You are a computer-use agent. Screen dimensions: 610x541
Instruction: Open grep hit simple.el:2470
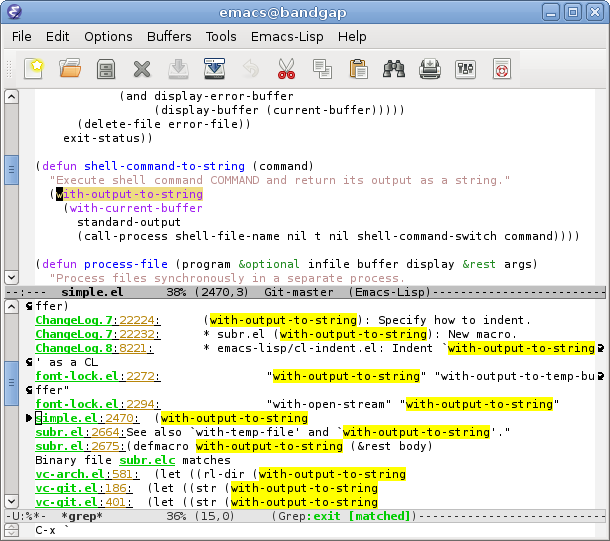(87, 418)
